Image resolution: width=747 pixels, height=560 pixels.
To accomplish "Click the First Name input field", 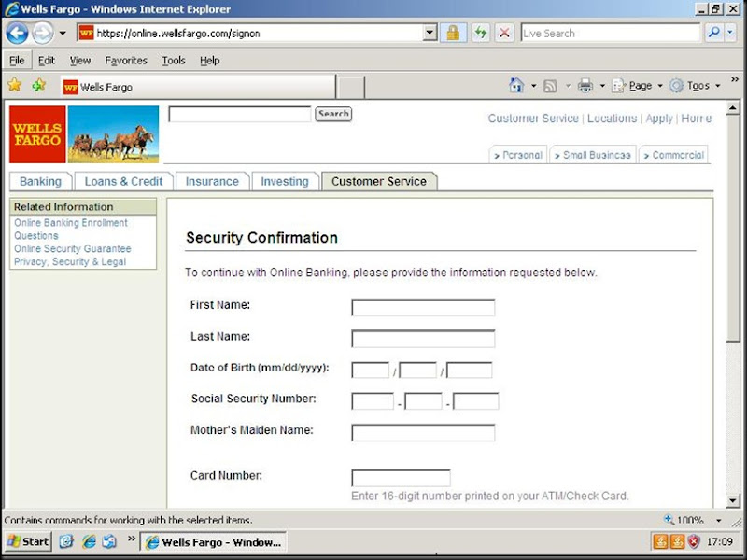I will [x=423, y=307].
